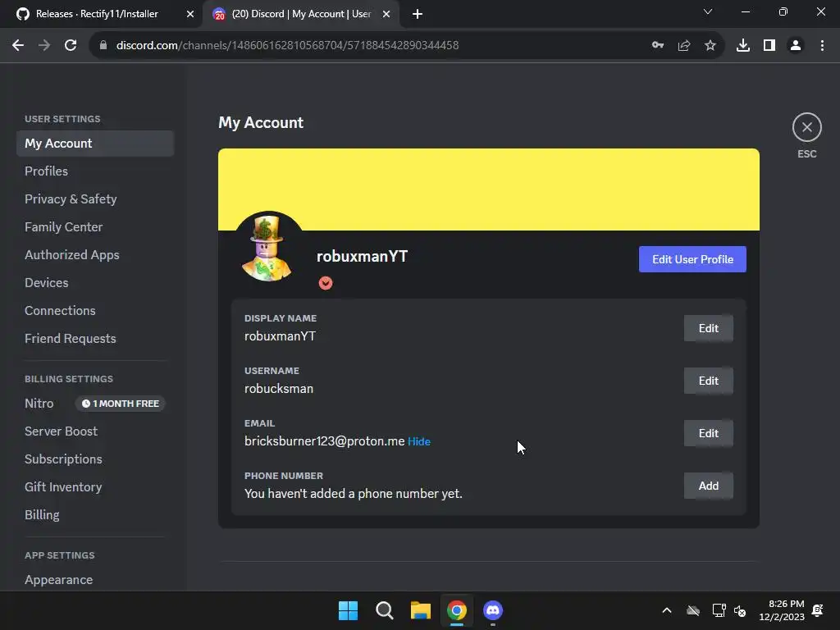Open the muted volume tray icon

pyautogui.click(x=741, y=610)
